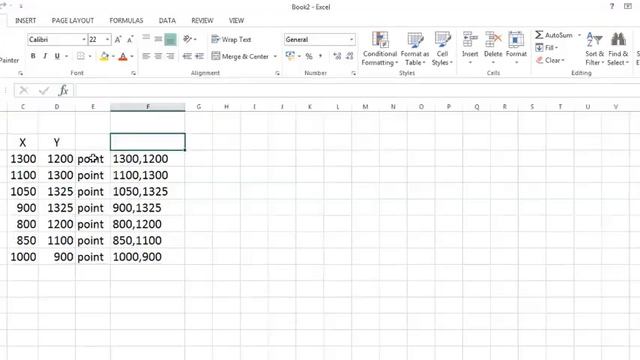Select the column F header

(147, 107)
